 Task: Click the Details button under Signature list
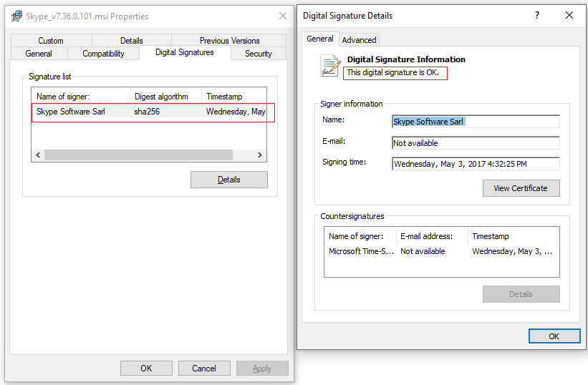tap(229, 180)
